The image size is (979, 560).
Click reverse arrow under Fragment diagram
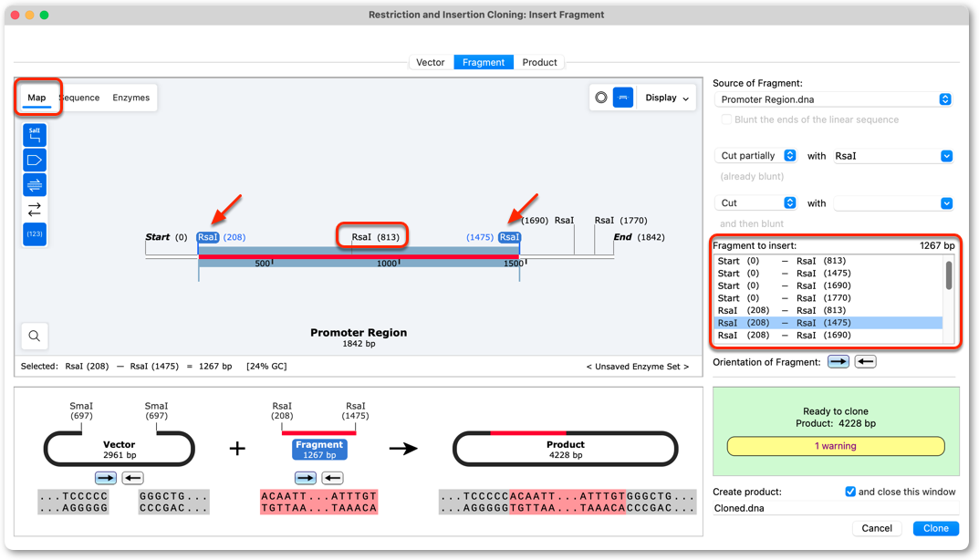coord(332,478)
